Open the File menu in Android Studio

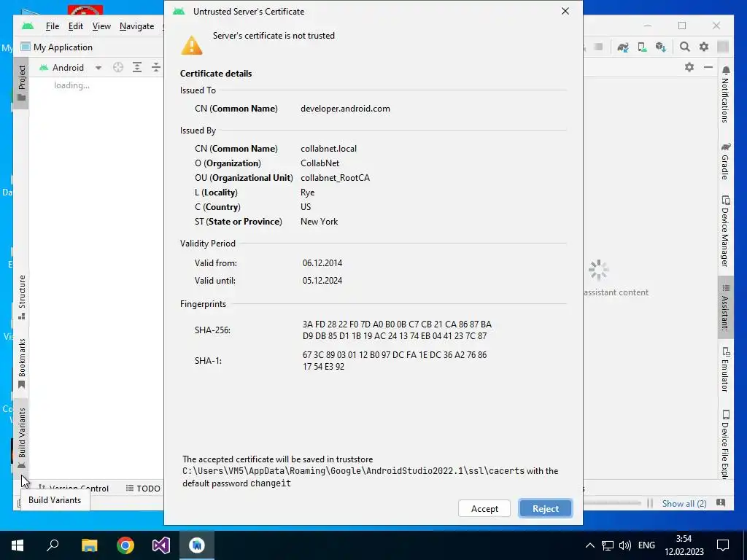click(x=52, y=26)
